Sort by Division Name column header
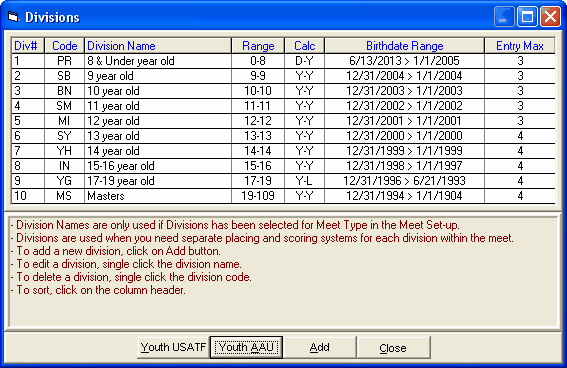This screenshot has height=368, width=567. 158,46
